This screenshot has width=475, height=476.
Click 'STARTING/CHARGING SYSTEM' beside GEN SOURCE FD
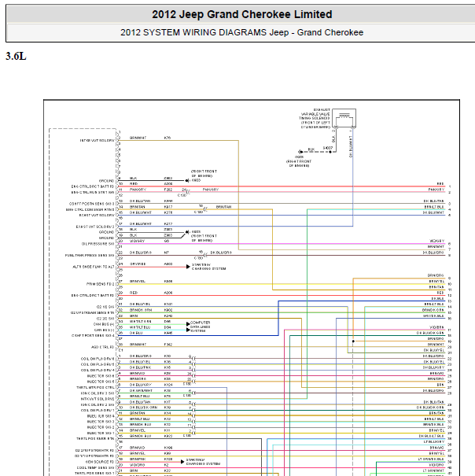coord(203,462)
